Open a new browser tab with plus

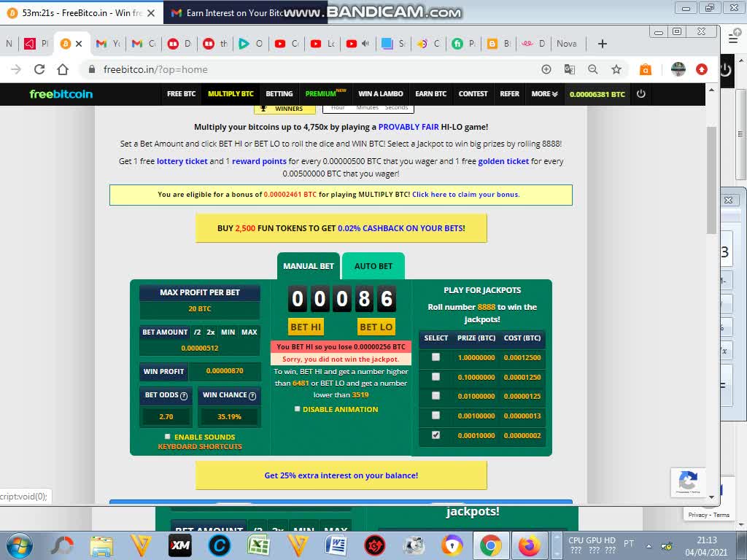tap(602, 44)
